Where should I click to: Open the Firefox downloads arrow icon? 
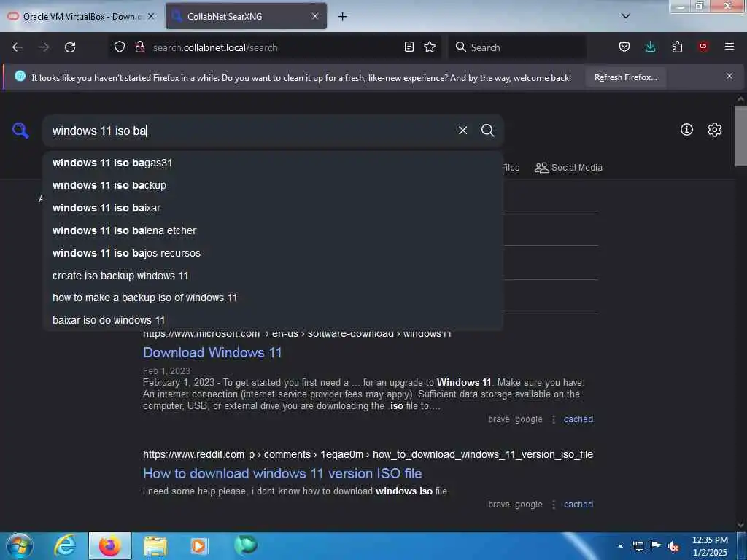pos(650,47)
